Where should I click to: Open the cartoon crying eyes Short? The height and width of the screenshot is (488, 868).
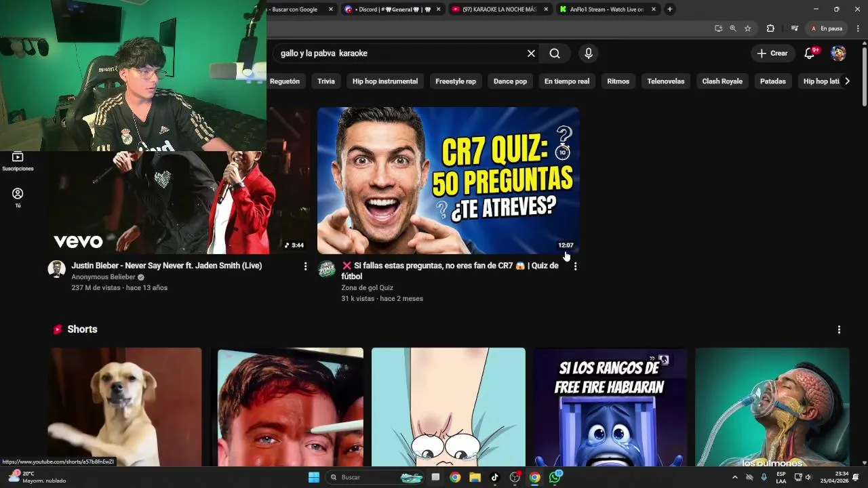448,407
